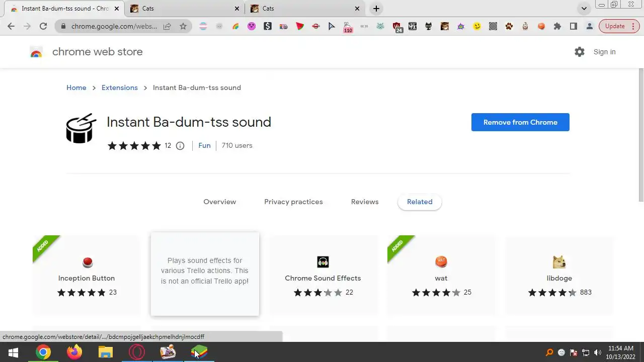Click the watermelon slice extension icon
Viewport: 644px width, 362px height.
click(x=300, y=26)
